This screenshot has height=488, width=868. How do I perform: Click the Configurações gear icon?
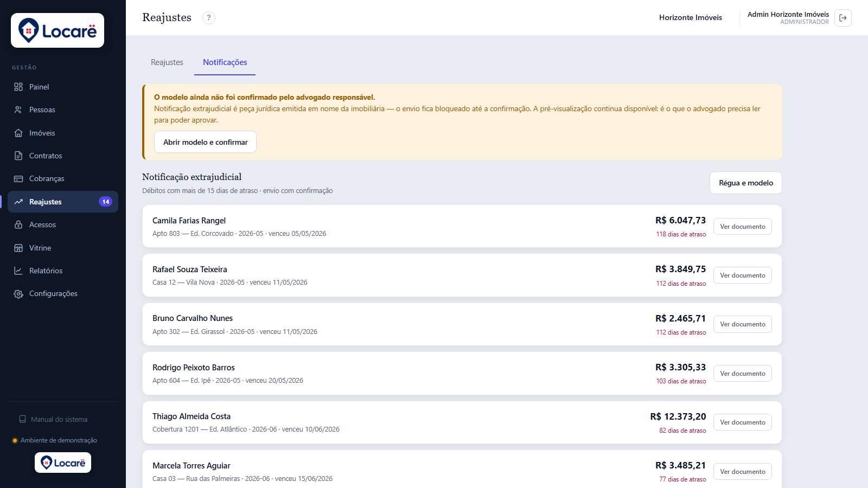pos(18,293)
